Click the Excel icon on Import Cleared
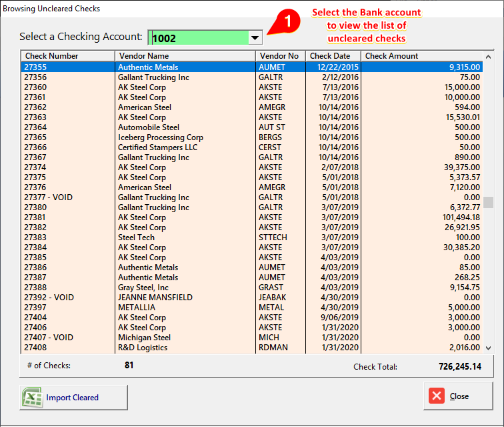Viewport: 504px width, 427px height. point(32,398)
